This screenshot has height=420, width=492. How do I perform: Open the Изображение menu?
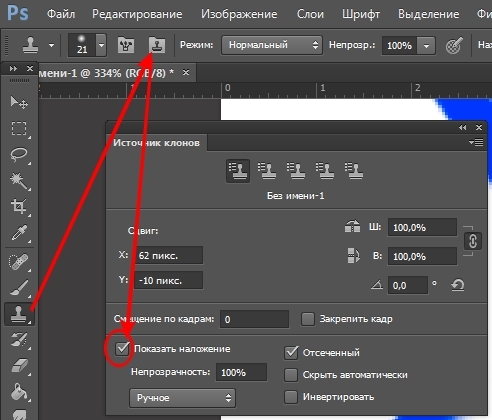click(x=239, y=14)
